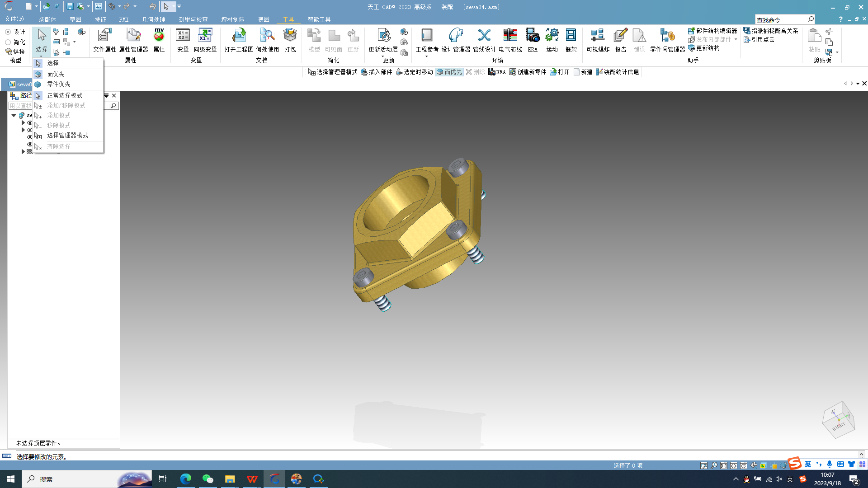Viewport: 868px width, 488px height.
Task: Collapse the top-level assembly tree node
Action: click(x=14, y=115)
